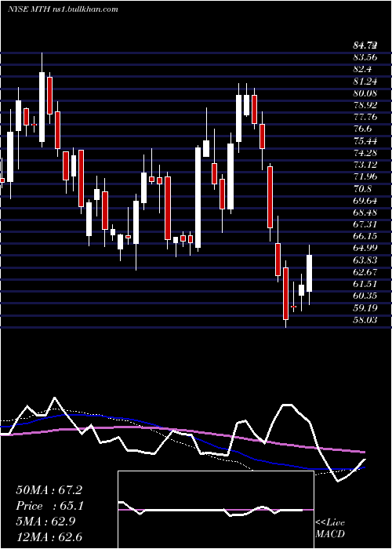
Task: Click the 12MA : 62.6 readout
Action: (x=49, y=537)
